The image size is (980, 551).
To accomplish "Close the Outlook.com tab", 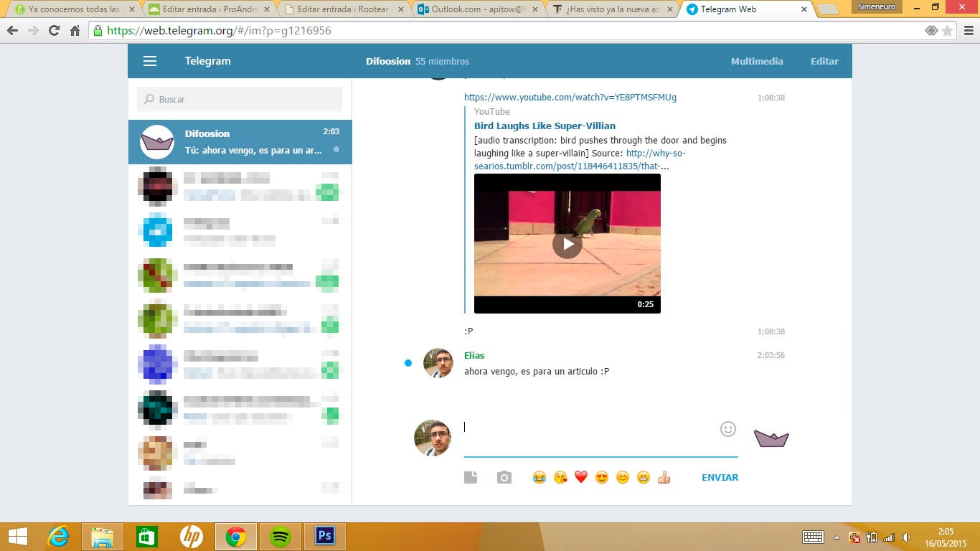I will coord(536,10).
